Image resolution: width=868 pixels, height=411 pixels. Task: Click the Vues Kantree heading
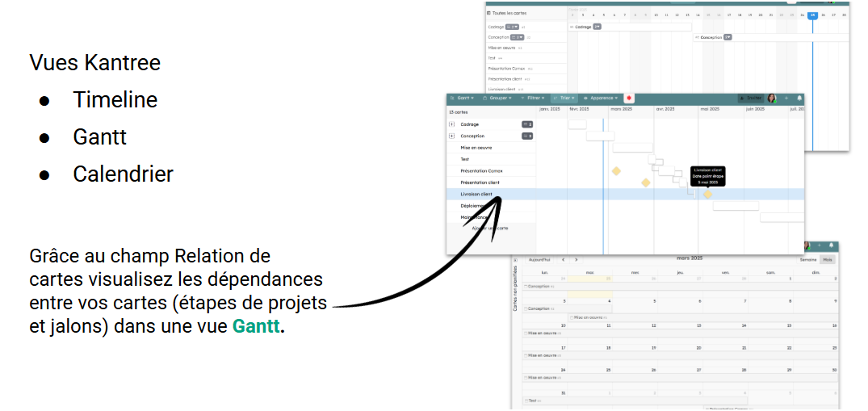(x=94, y=63)
